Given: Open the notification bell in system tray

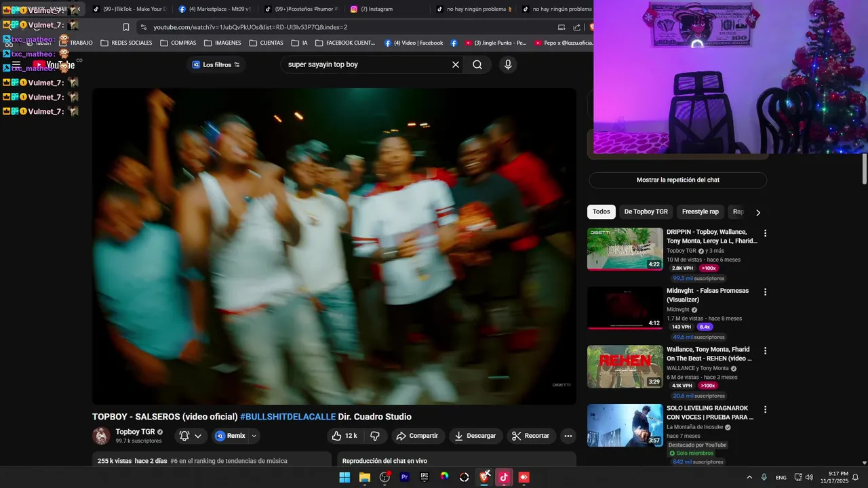Looking at the screenshot, I should tap(855, 477).
